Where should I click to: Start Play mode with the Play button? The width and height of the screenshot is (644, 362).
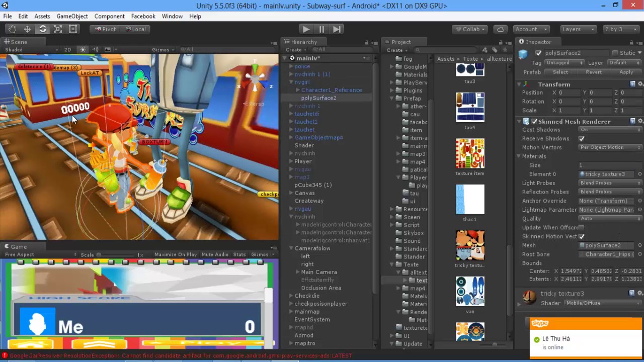pyautogui.click(x=306, y=29)
